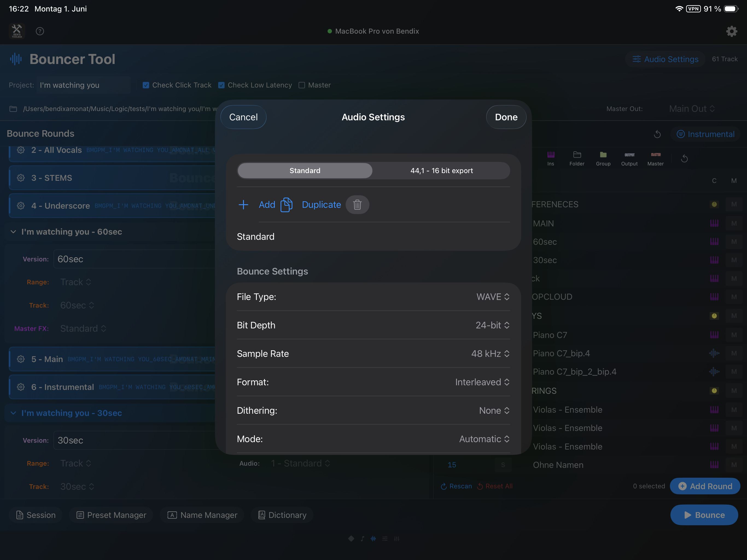Open the Dithering None dropdown
The height and width of the screenshot is (560, 747).
pyautogui.click(x=494, y=410)
